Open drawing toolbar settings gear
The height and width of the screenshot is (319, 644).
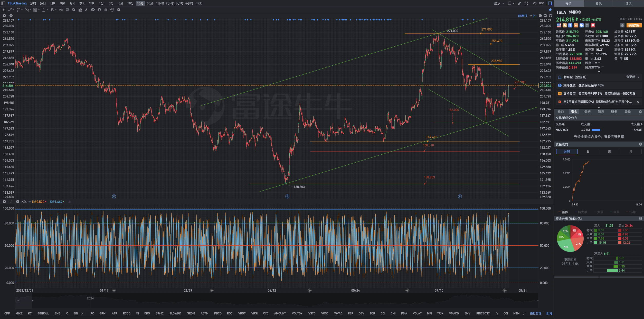pos(119,10)
